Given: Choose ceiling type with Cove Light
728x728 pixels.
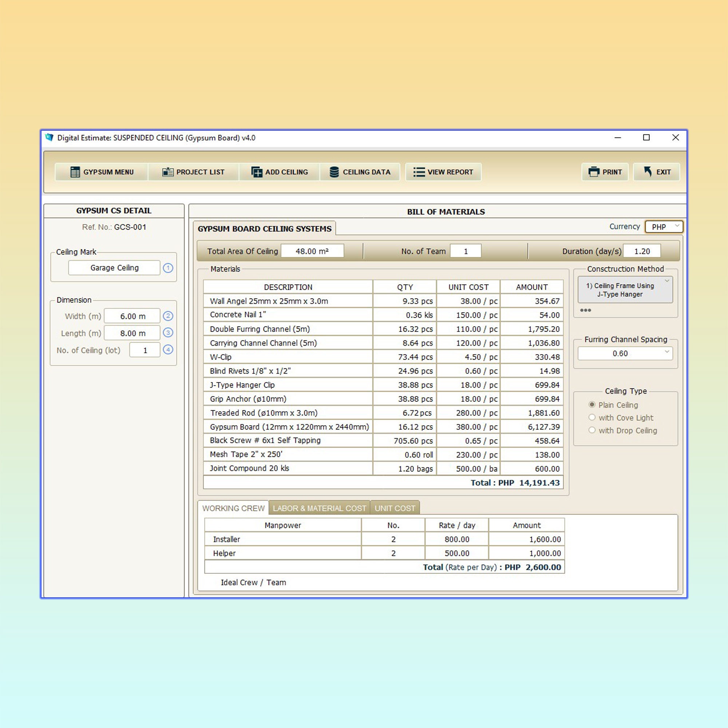Looking at the screenshot, I should (x=592, y=418).
